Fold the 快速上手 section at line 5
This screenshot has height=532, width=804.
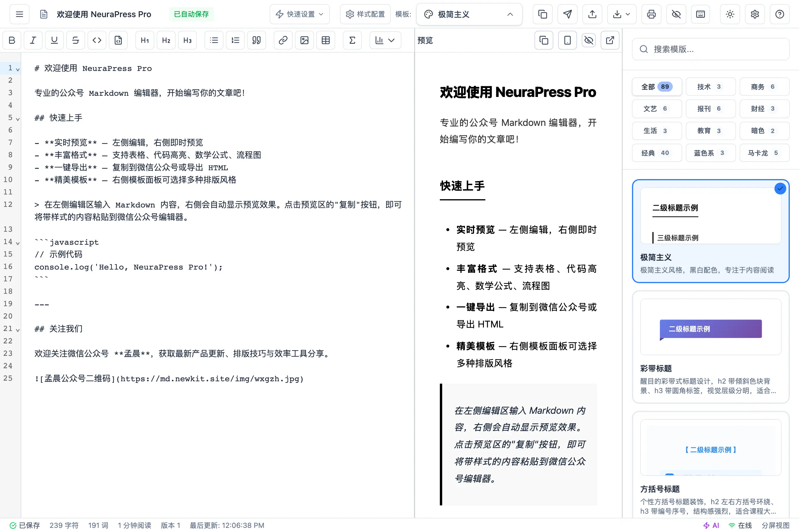(x=18, y=119)
